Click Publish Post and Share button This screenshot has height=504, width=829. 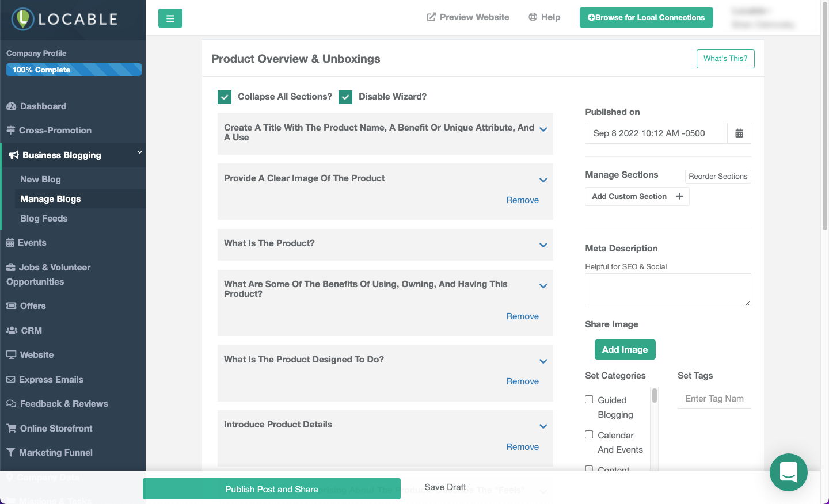[272, 489]
